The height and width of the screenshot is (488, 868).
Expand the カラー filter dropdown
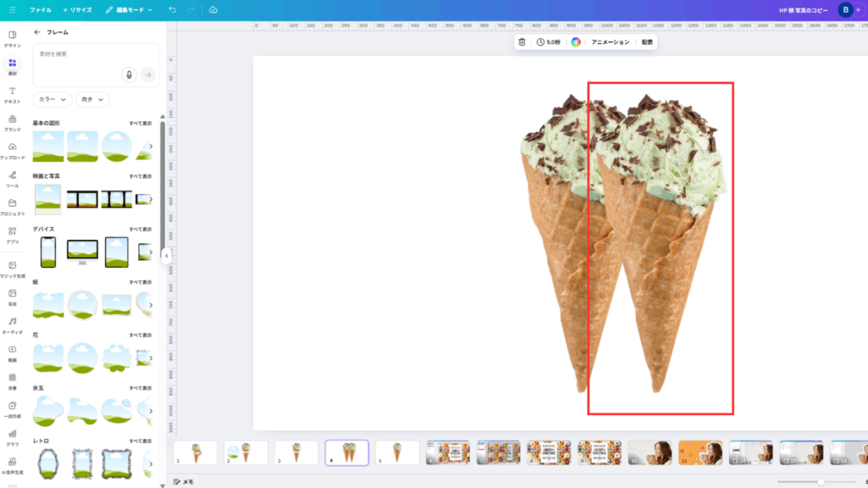coord(53,99)
